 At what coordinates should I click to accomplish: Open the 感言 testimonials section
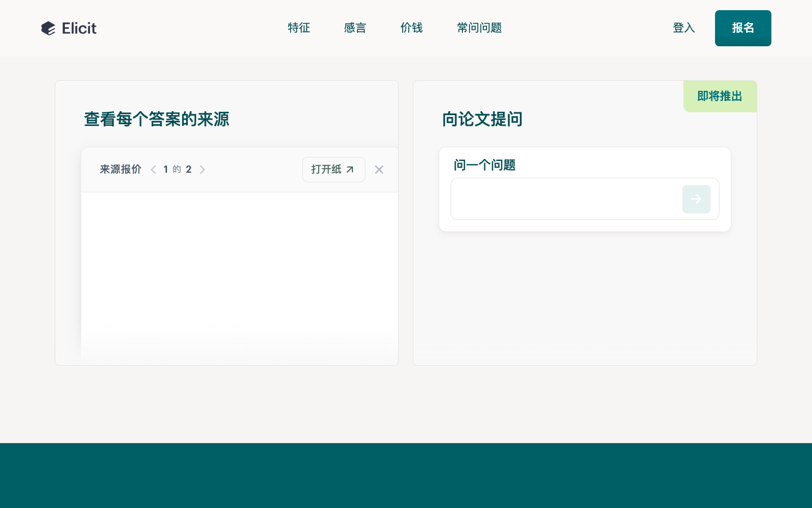pos(355,28)
